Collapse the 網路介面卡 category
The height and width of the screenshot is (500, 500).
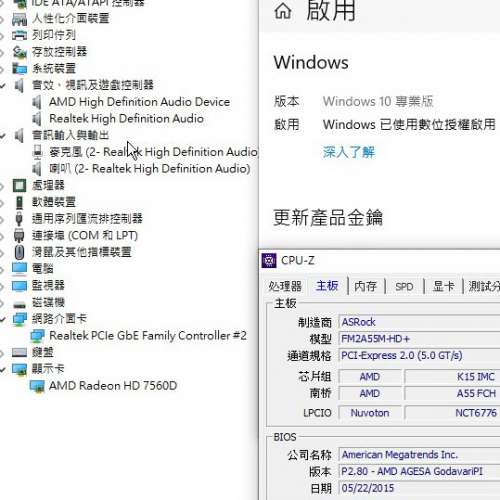(3, 319)
